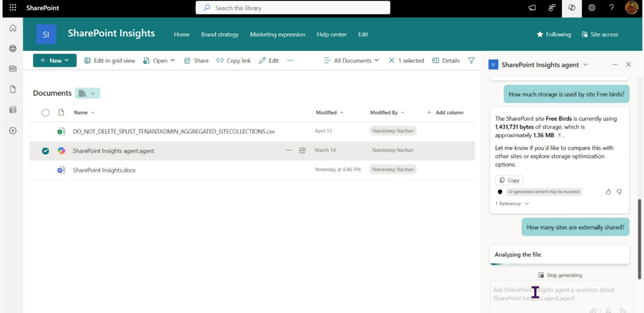The width and height of the screenshot is (644, 313).
Task: Deselect the SharePoint Insights agent.agent row checkmark
Action: (45, 151)
